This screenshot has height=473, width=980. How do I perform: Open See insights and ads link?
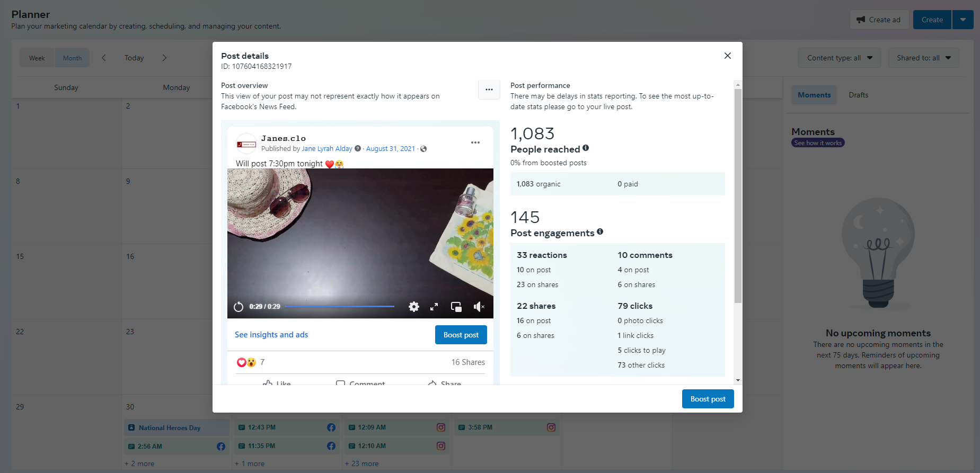pos(271,335)
